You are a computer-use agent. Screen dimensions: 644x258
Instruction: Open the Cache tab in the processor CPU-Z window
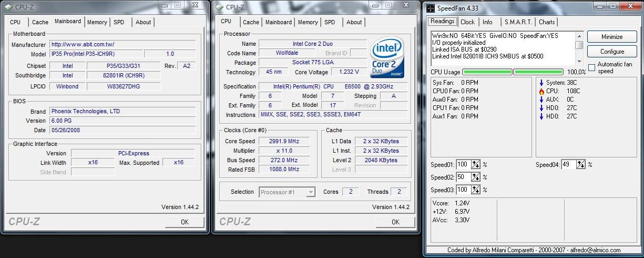251,22
